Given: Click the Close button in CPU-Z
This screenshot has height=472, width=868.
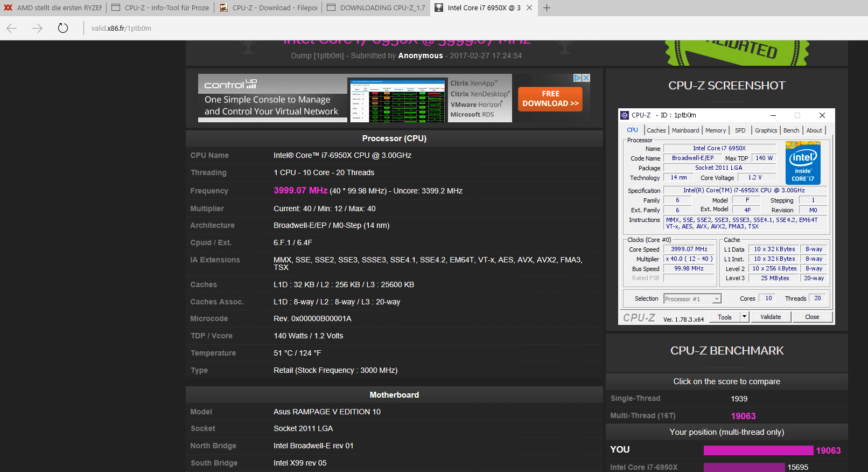Looking at the screenshot, I should [x=812, y=317].
